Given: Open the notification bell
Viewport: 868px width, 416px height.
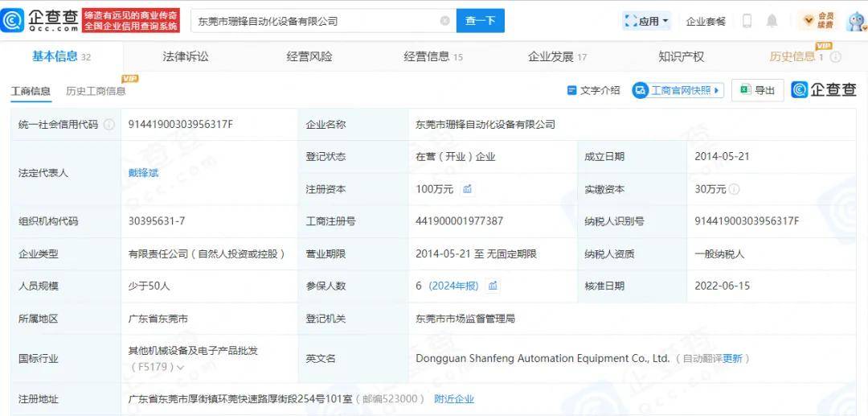Looking at the screenshot, I should tap(772, 21).
